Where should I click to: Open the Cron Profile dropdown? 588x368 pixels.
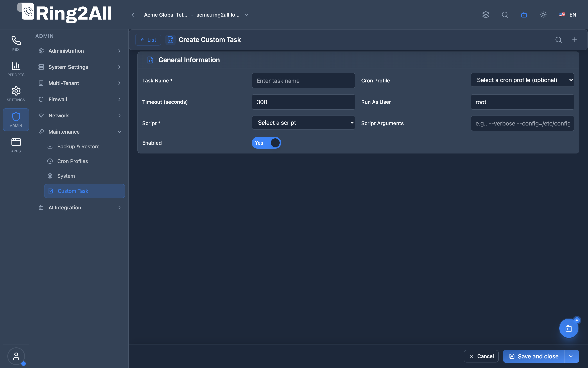coord(522,80)
